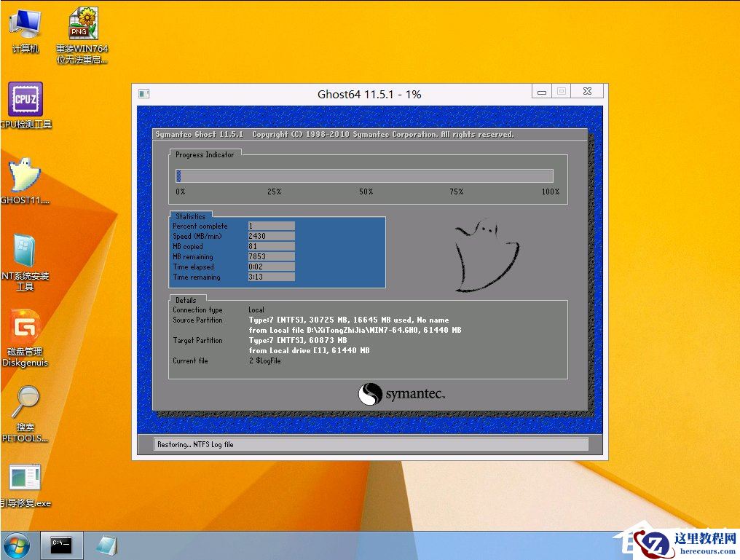The width and height of the screenshot is (740, 560).
Task: Open the command prompt from the taskbar
Action: [x=62, y=545]
